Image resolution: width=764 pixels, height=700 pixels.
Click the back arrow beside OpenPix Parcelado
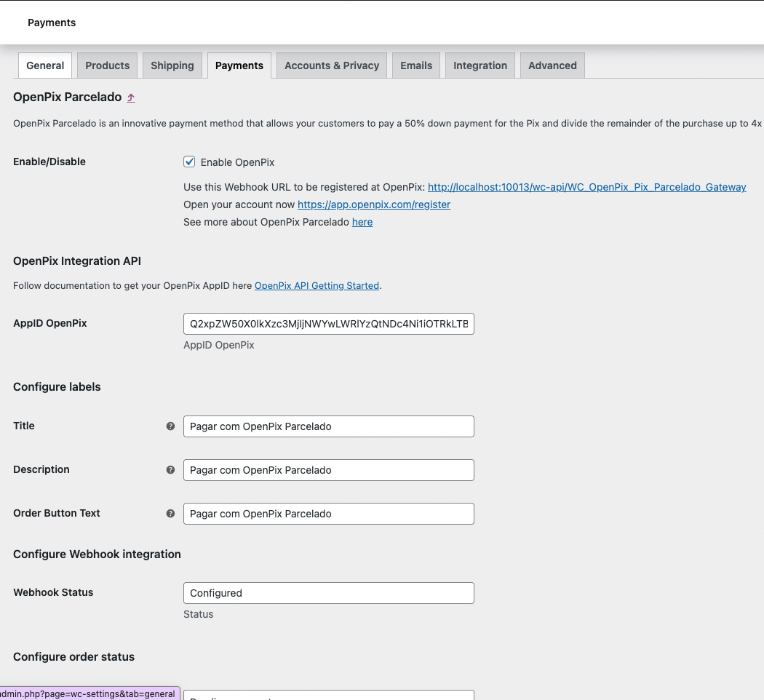131,98
